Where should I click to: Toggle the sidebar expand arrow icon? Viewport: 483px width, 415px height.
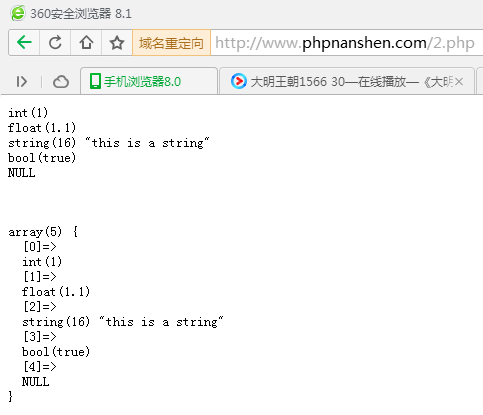[22, 81]
